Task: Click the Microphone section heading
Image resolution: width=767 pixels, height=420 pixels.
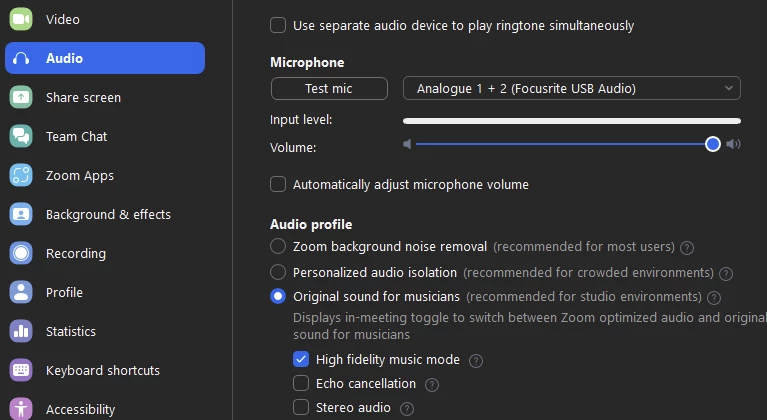Action: 307,63
